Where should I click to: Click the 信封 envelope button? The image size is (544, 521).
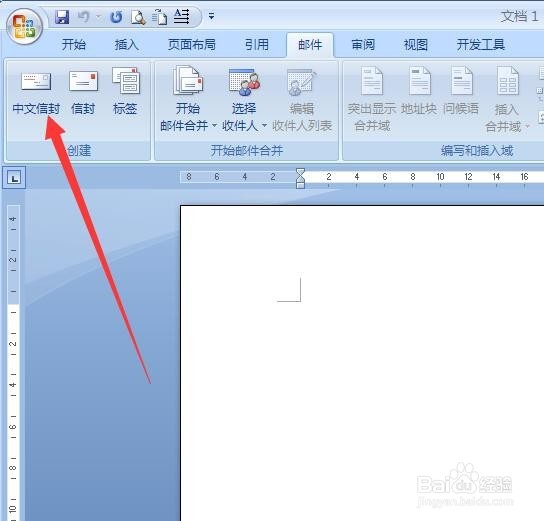pyautogui.click(x=83, y=92)
